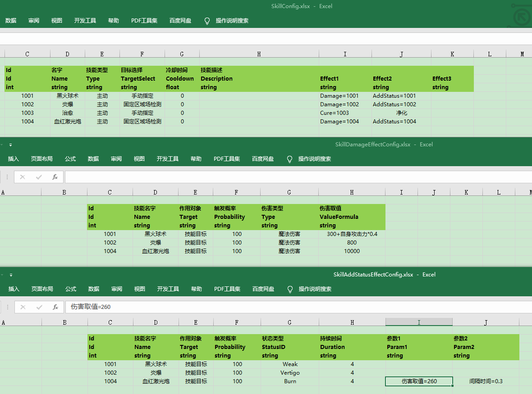This screenshot has width=532, height=394.
Task: Click the cancel X icon in SkillAddStatusEffectConfig formula bar
Action: [23, 307]
